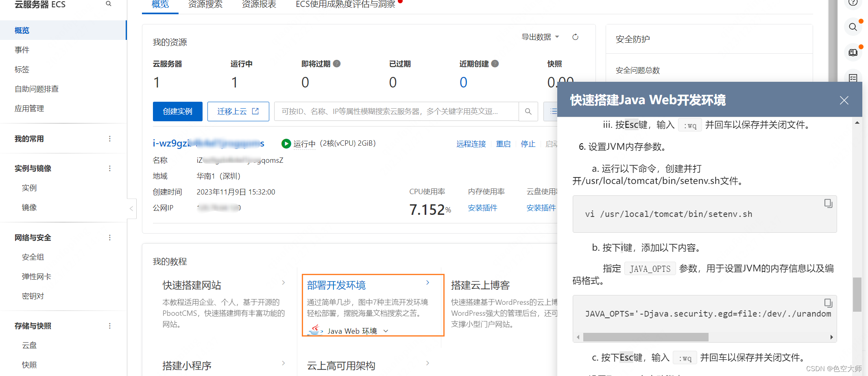Copy the JAVA_OPTS code block
868x376 pixels.
click(x=828, y=303)
